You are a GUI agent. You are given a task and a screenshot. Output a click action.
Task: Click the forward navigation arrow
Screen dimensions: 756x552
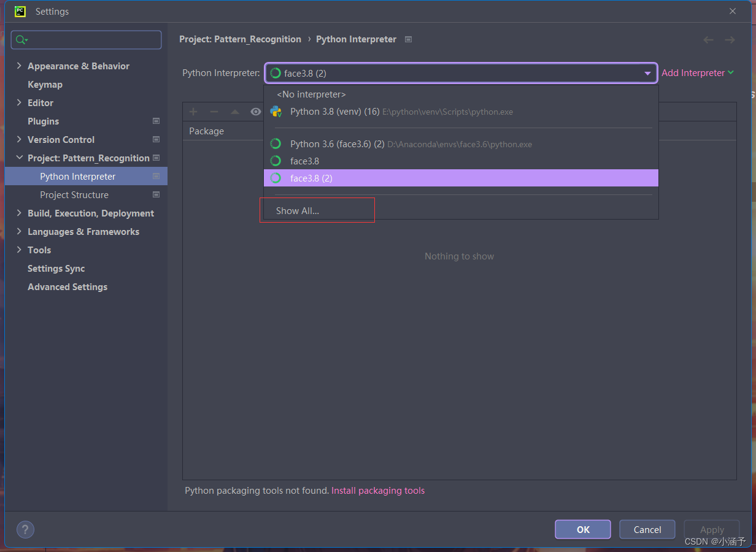click(730, 39)
